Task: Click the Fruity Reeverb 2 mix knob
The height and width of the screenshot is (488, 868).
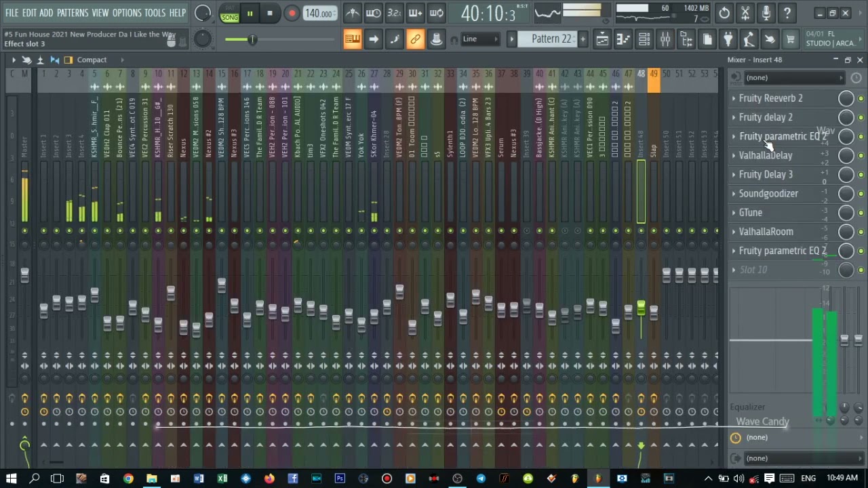Action: click(x=846, y=98)
